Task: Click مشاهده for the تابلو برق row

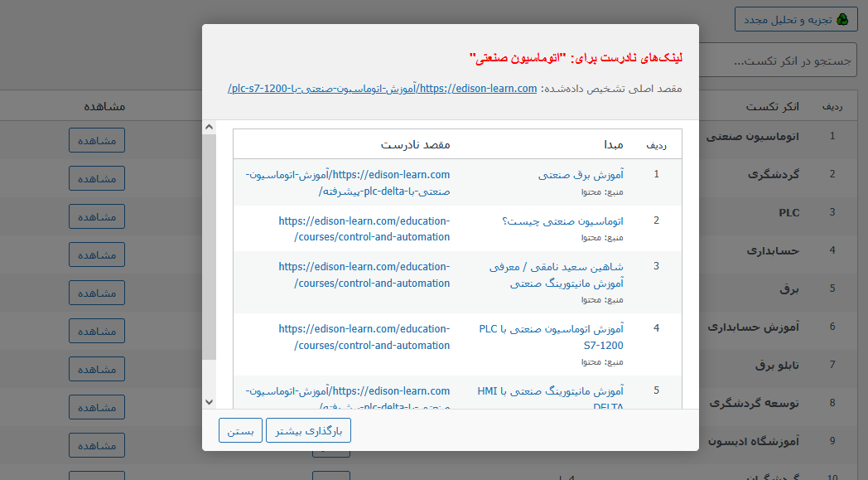Action: 96,369
